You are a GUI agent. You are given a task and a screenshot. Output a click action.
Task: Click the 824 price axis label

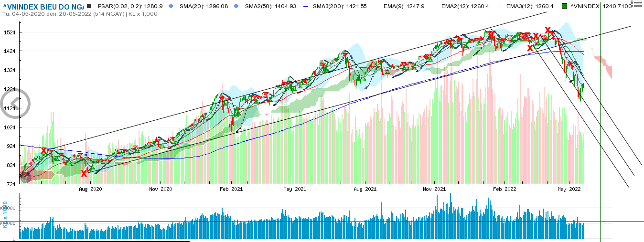[11, 165]
